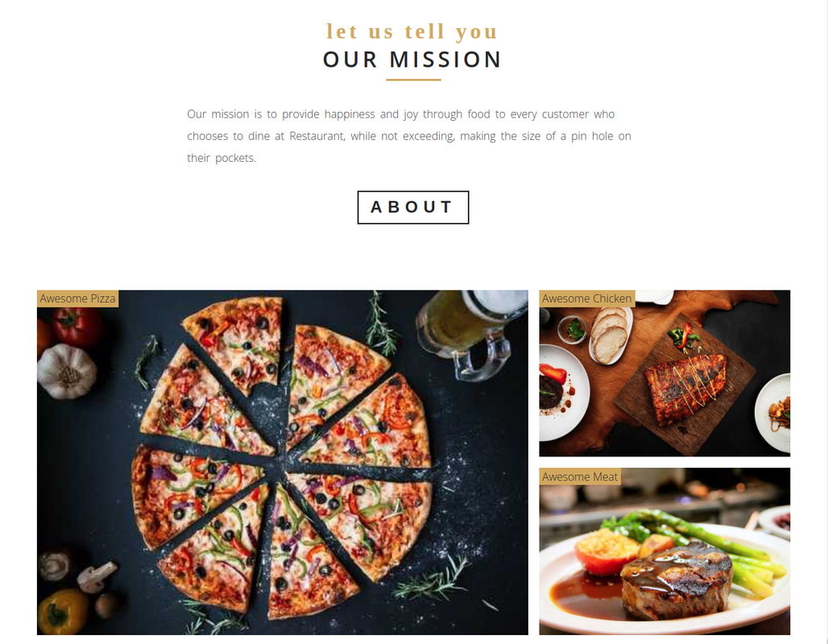Screen dimensions: 828x644
Task: Click the Awesome Chicken label tag
Action: click(586, 298)
